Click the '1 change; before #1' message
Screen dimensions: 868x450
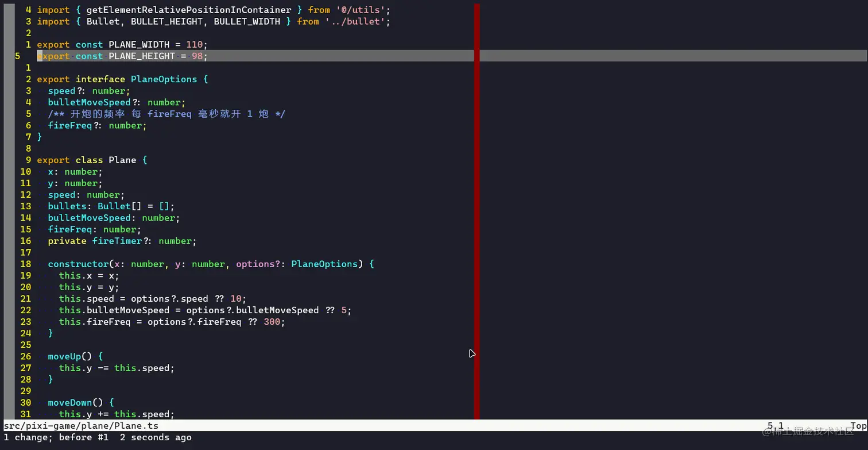(56, 437)
